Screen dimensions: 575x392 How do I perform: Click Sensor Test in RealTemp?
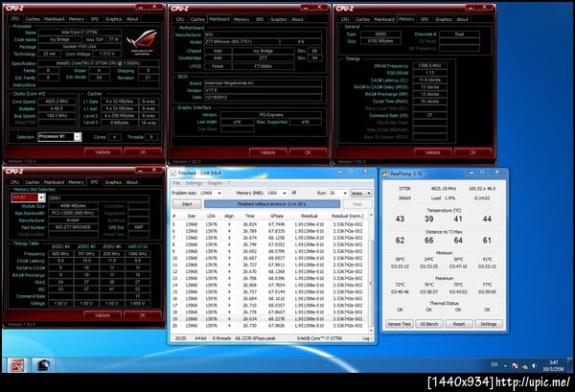(400, 324)
